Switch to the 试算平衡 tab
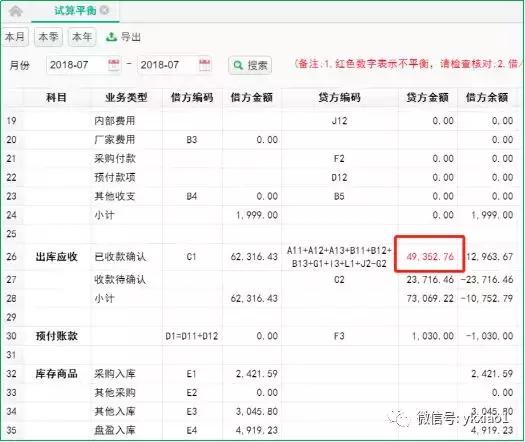Screen dimensions: 525x442 click(x=75, y=11)
